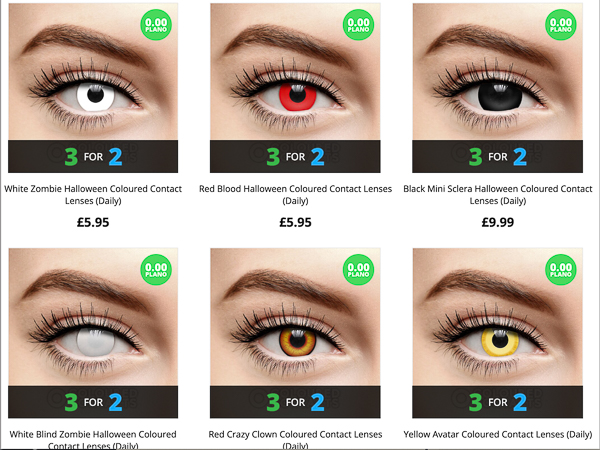
Task: Open Red Blood Halloween Coloured Contact Lenses link
Action: (x=295, y=195)
